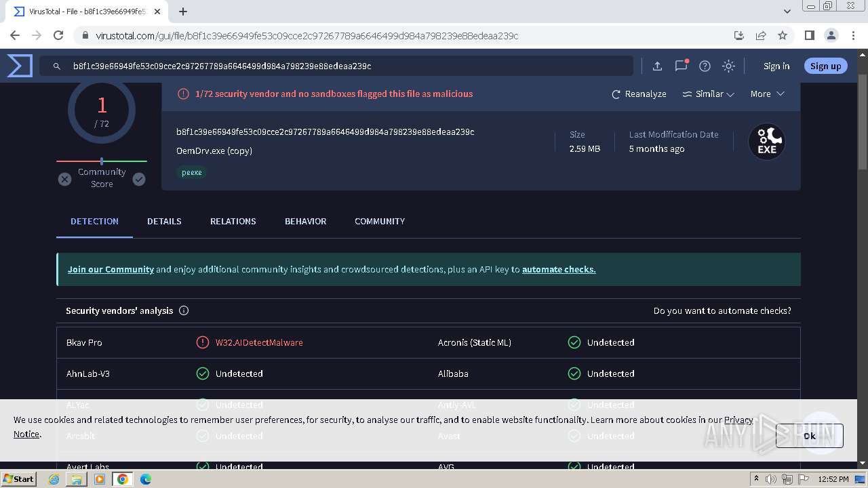Click the Sign up button
The width and height of the screenshot is (868, 488).
[825, 66]
